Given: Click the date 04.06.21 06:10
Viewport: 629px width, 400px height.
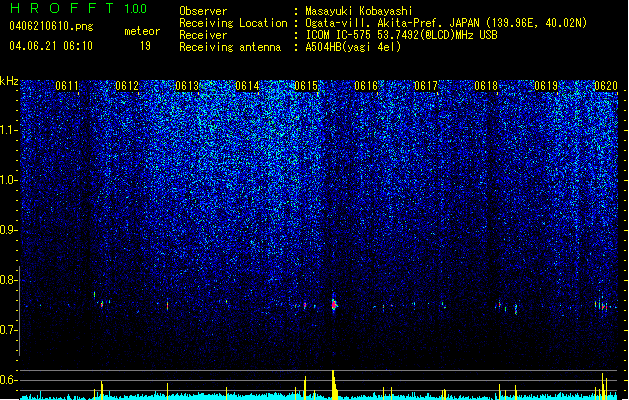Looking at the screenshot, I should click(x=51, y=45).
